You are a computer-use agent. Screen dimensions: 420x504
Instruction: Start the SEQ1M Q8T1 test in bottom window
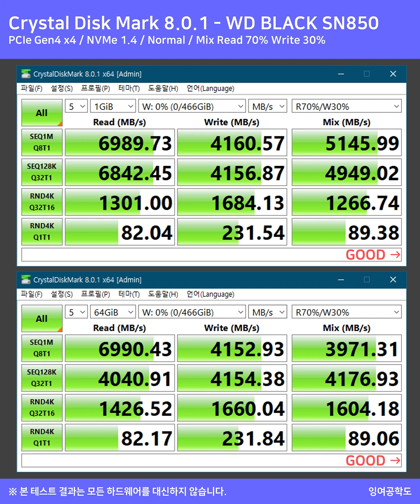click(42, 348)
